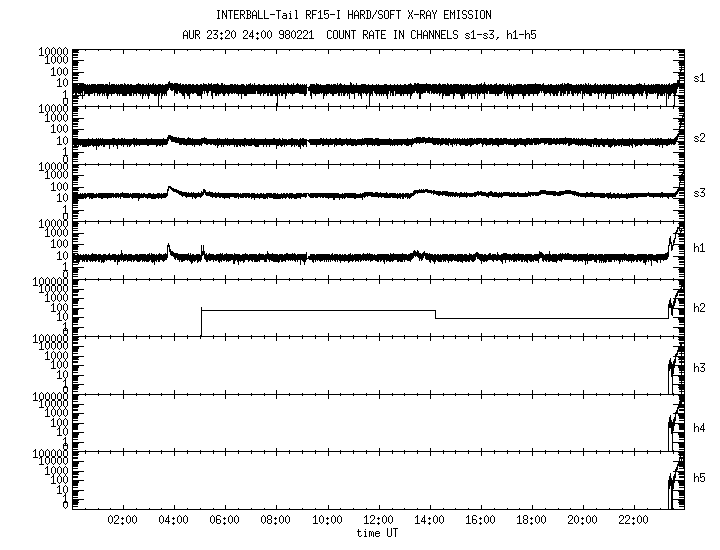This screenshot has height=550, width=720.
Task: Click the 02:00 time axis tick label
Action: coord(122,520)
